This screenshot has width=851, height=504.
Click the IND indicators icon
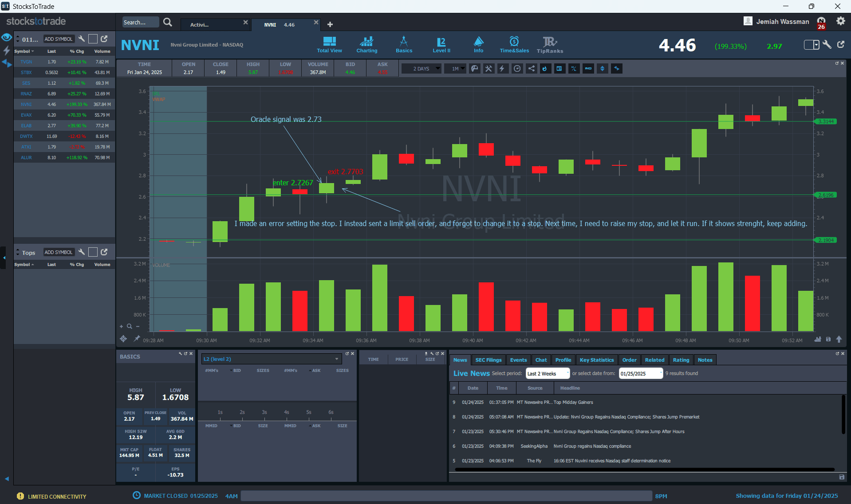click(588, 69)
